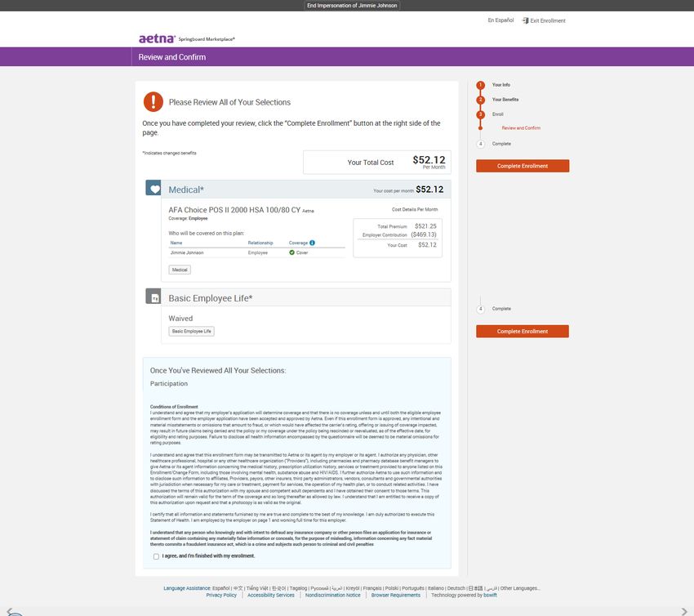This screenshot has width=694, height=616.
Task: Open Accessibility Services link
Action: pos(271,596)
